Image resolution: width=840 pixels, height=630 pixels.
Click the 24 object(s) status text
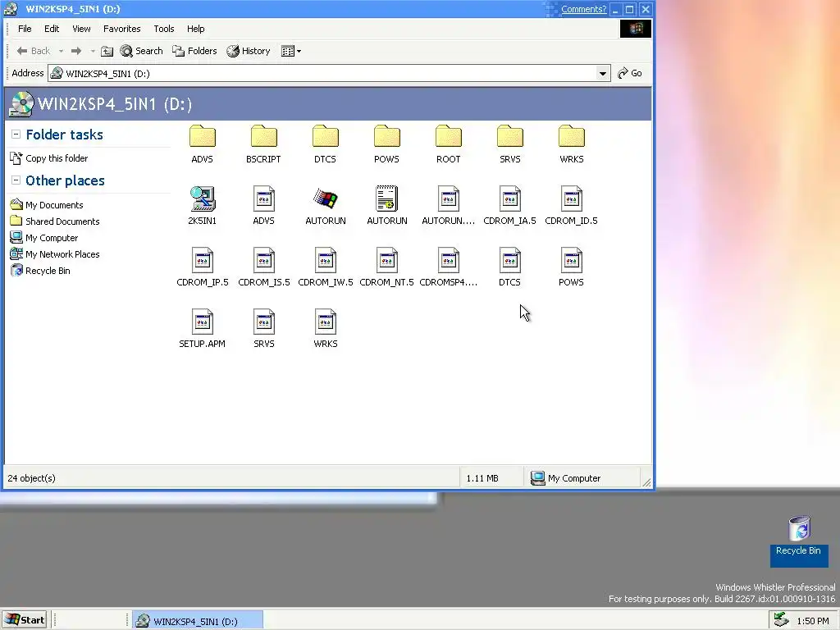click(x=32, y=478)
